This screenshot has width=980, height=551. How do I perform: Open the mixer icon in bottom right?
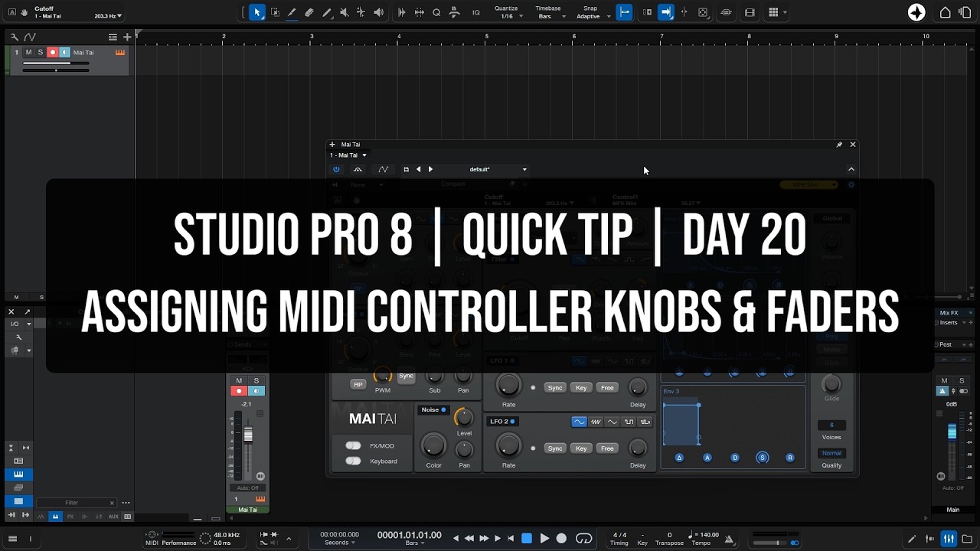pos(949,539)
